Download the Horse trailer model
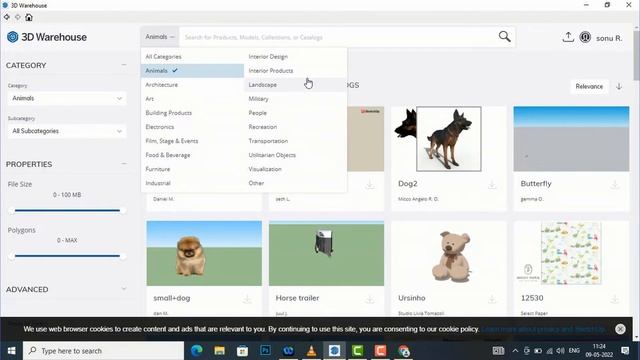 (370, 299)
